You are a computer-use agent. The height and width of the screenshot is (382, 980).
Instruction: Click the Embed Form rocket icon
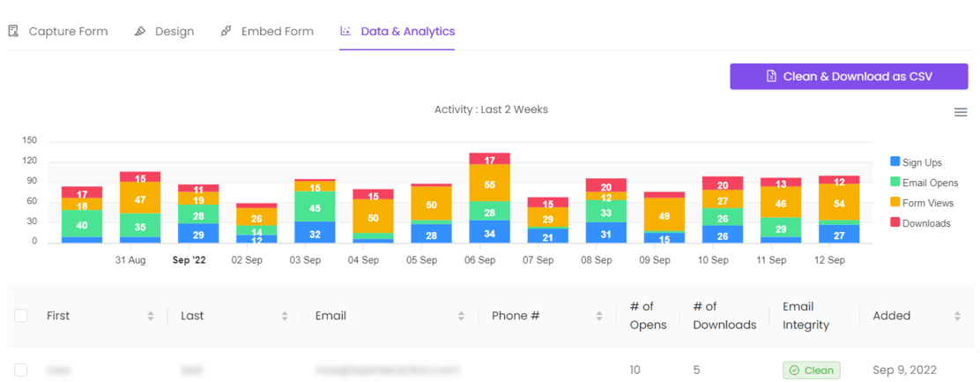pyautogui.click(x=226, y=31)
